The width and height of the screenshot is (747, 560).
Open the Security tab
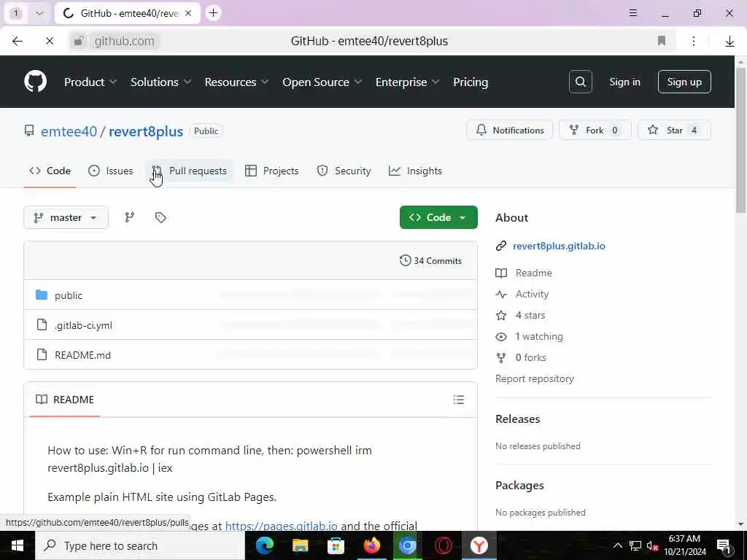(x=344, y=171)
